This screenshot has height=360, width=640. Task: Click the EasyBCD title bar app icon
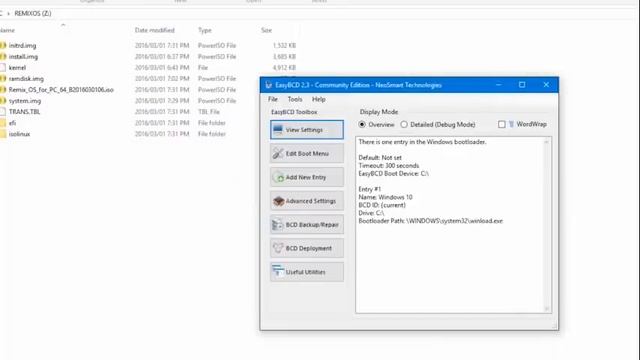268,85
